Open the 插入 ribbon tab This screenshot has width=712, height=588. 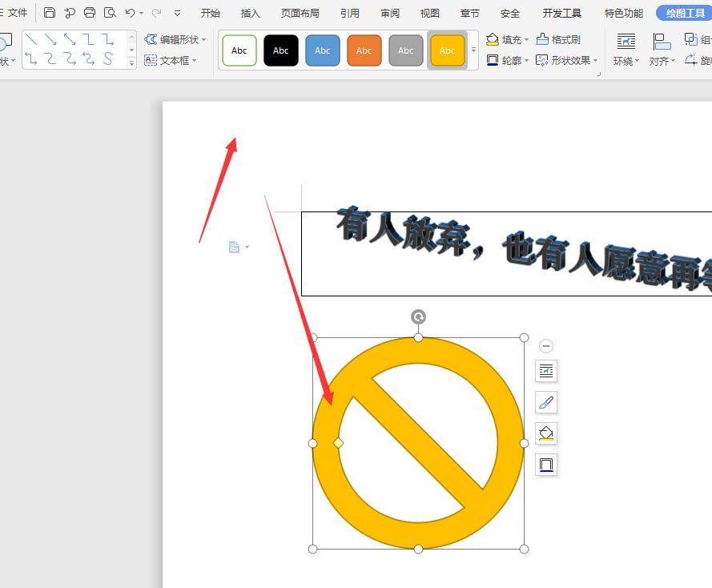250,13
